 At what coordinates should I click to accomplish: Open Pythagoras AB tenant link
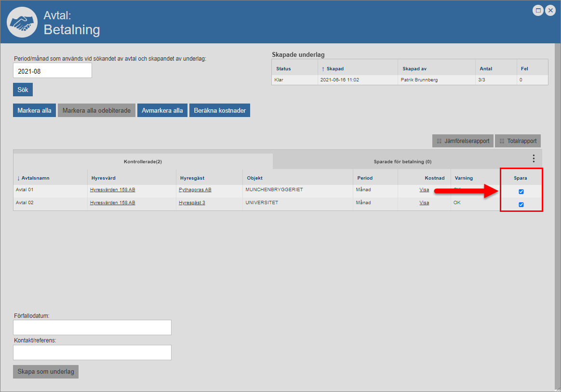tap(195, 190)
